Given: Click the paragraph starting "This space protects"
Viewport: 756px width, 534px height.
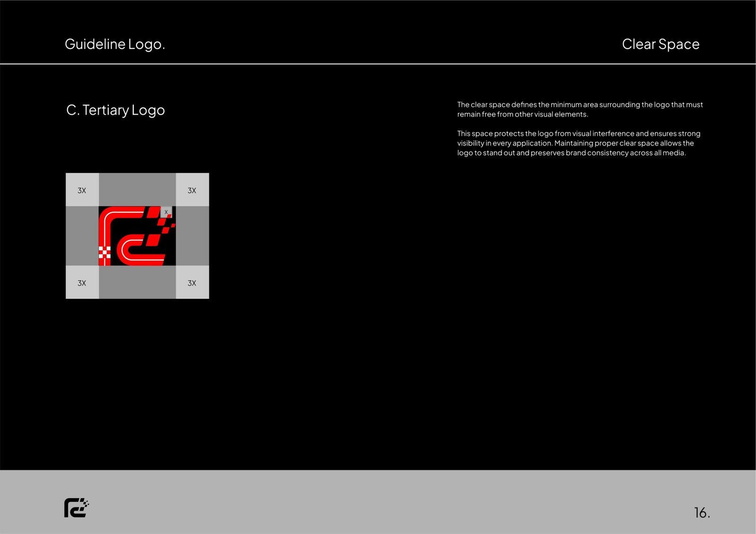Looking at the screenshot, I should coord(578,143).
